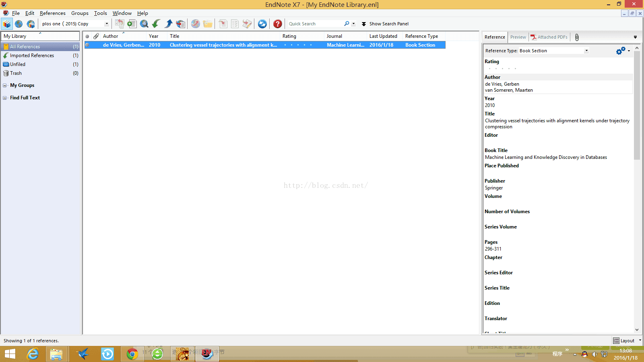Image resolution: width=644 pixels, height=362 pixels.
Task: Click the reference panel scroll down arrow
Action: (637, 330)
